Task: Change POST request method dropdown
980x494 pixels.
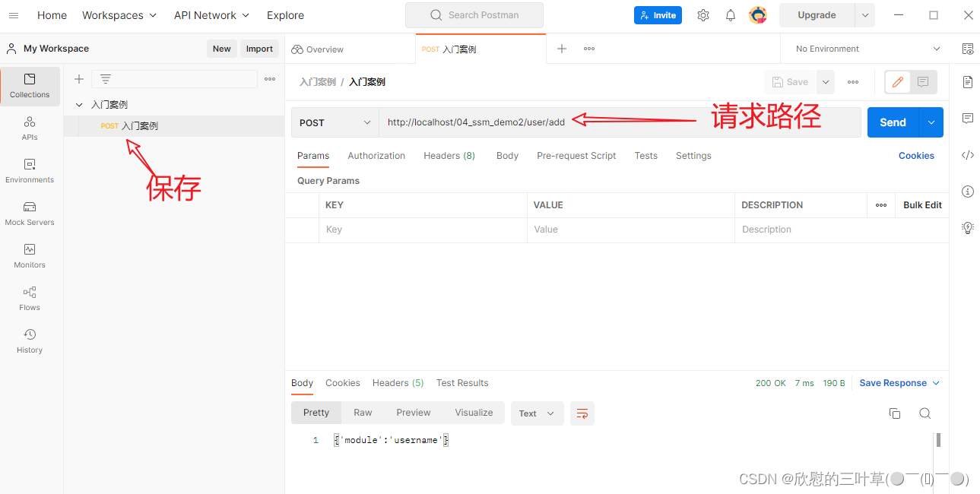Action: tap(335, 122)
